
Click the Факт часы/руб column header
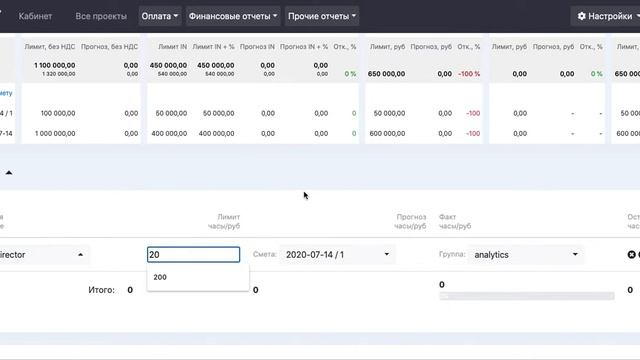click(455, 222)
